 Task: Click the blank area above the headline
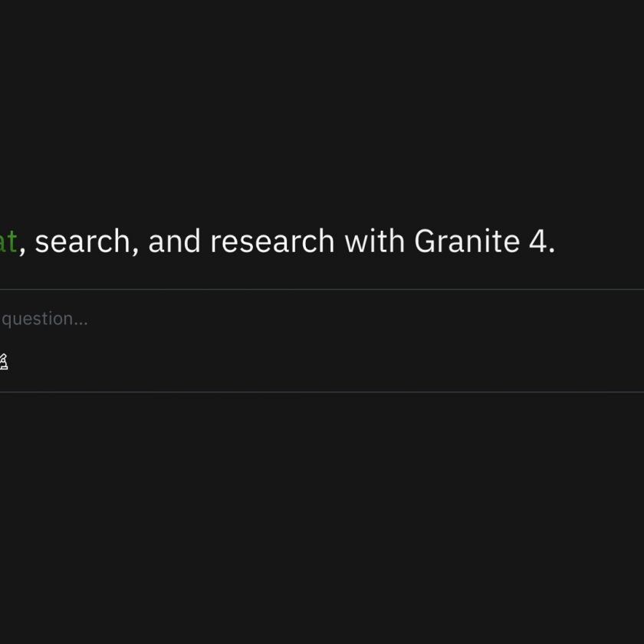tap(307, 115)
